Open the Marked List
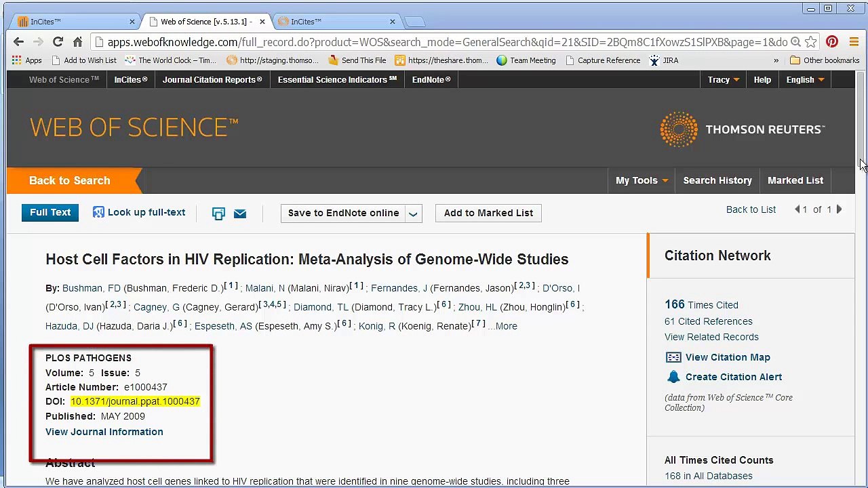 pyautogui.click(x=795, y=180)
